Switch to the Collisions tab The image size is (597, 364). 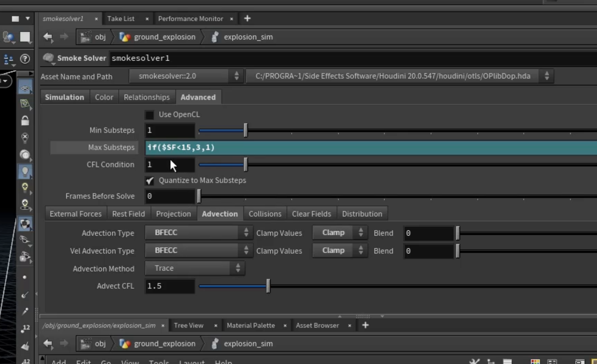265,214
